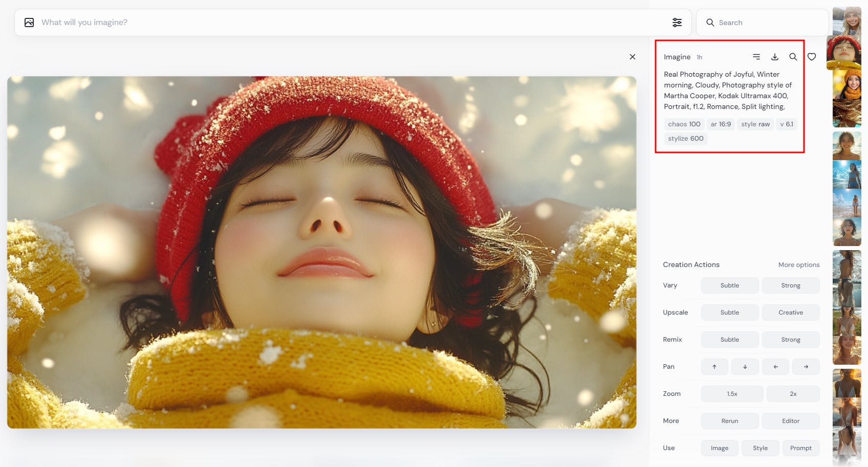Click Vary Subtle button
The height and width of the screenshot is (467, 868).
pyautogui.click(x=730, y=285)
